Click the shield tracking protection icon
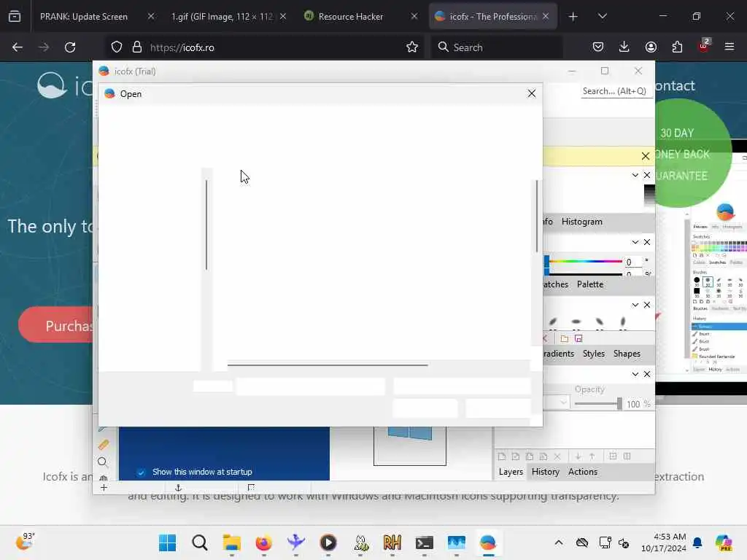The width and height of the screenshot is (747, 560). (117, 47)
